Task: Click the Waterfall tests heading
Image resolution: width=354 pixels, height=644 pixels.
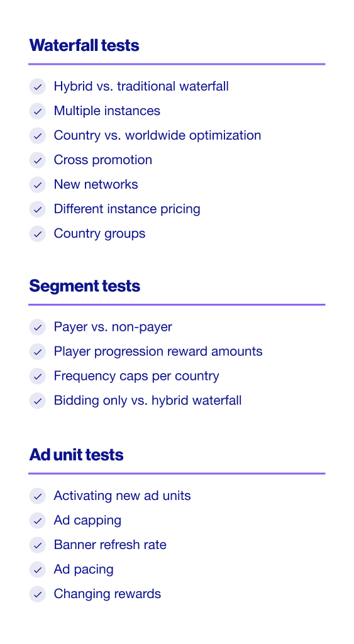Action: (x=84, y=45)
